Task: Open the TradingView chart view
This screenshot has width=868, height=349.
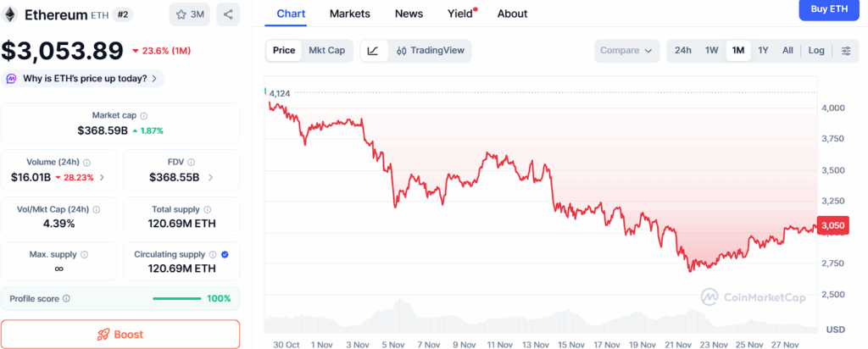Action: coord(430,51)
